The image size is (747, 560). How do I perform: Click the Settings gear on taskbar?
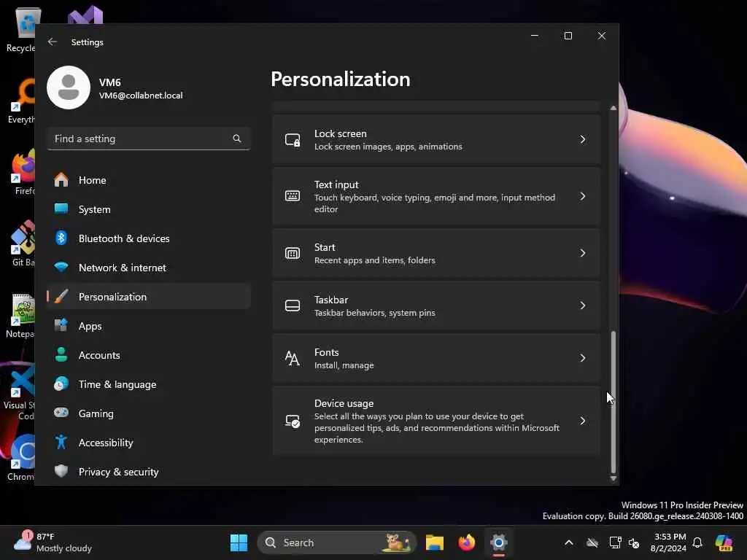[499, 542]
